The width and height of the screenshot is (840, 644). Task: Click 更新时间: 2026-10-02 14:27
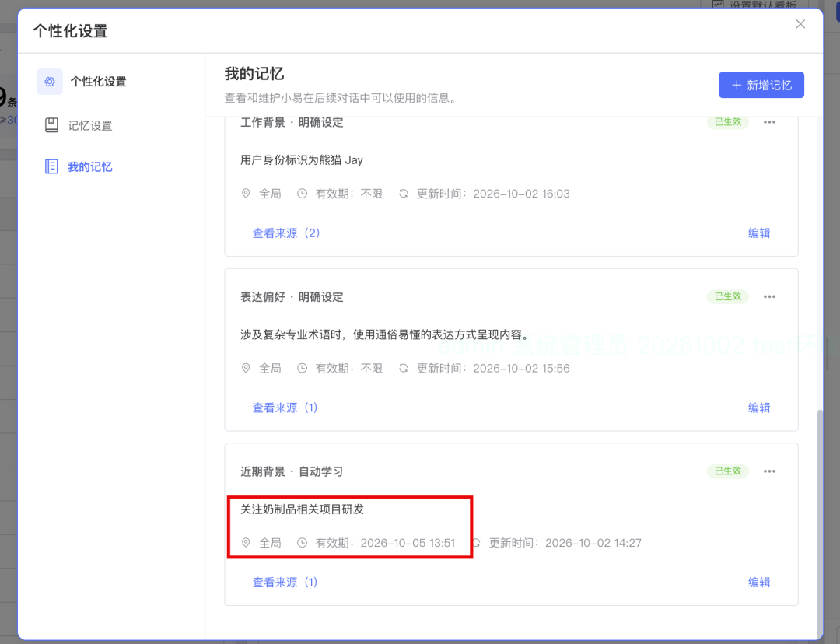[565, 543]
